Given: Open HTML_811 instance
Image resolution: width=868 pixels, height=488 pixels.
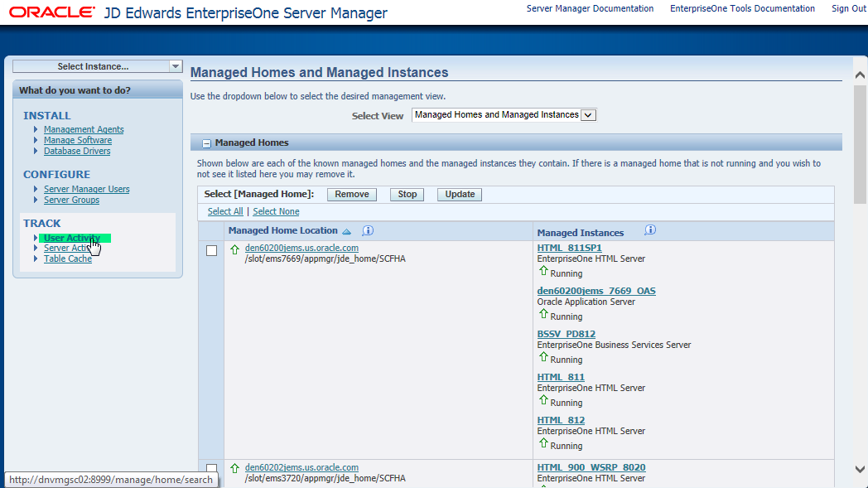Looking at the screenshot, I should coord(561,377).
